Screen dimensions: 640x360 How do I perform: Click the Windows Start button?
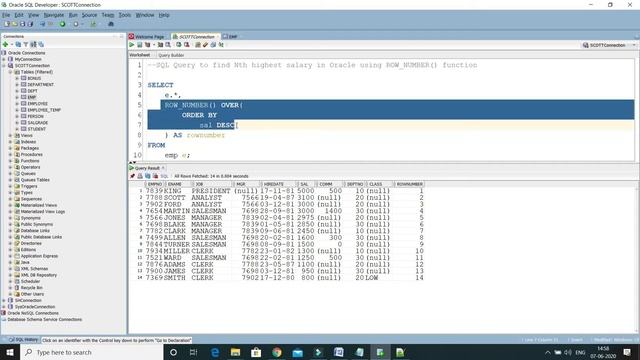point(10,352)
